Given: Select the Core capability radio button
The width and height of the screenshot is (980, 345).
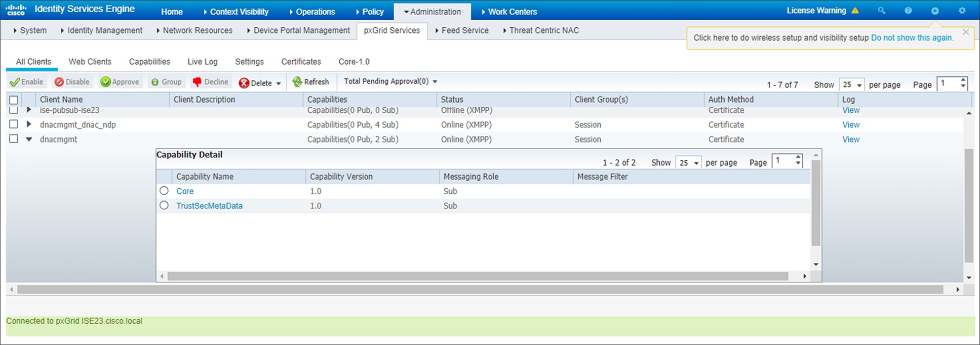Looking at the screenshot, I should (164, 191).
